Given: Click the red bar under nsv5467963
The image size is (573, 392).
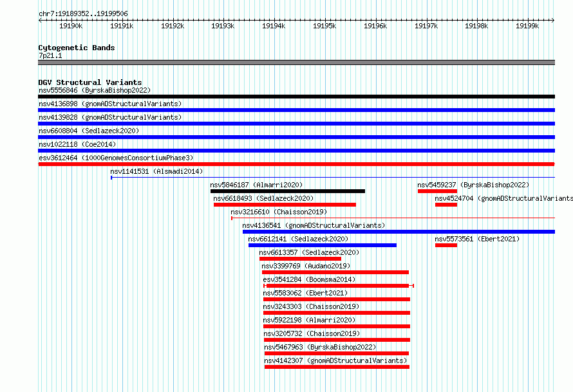Looking at the screenshot, I should click(337, 353).
